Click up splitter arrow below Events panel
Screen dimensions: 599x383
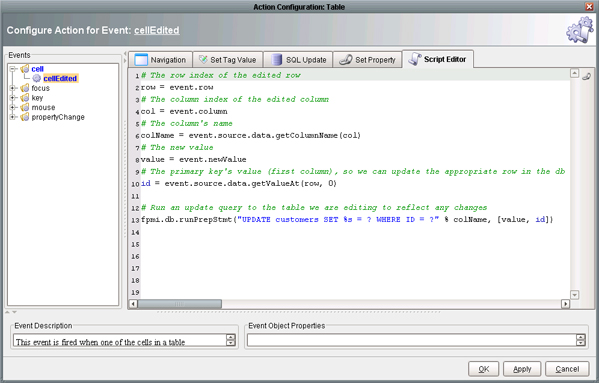point(7,312)
